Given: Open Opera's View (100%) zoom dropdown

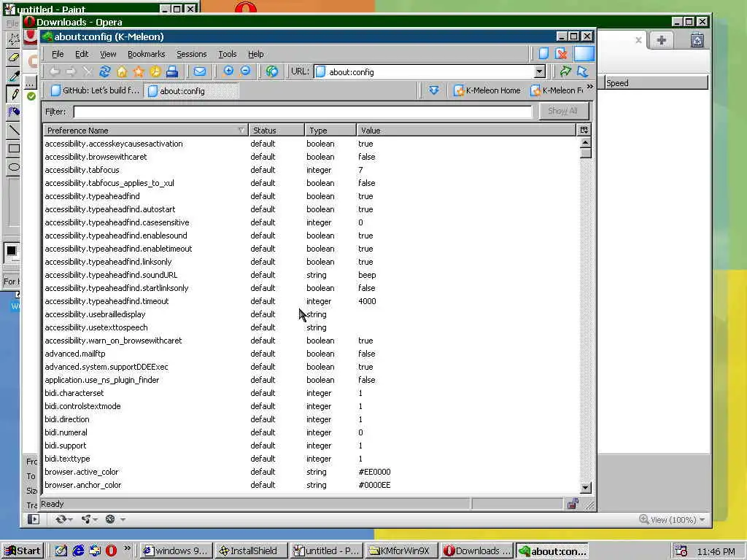Looking at the screenshot, I should coord(672,519).
